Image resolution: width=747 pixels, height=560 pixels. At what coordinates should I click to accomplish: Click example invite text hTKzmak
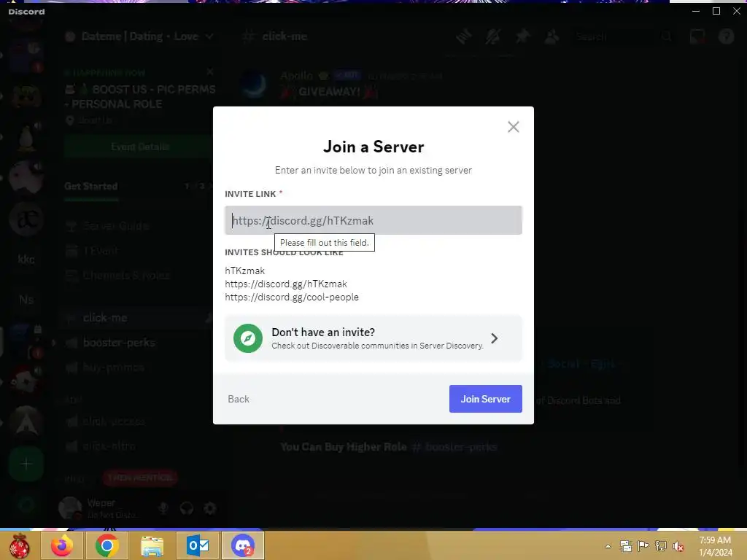point(245,271)
